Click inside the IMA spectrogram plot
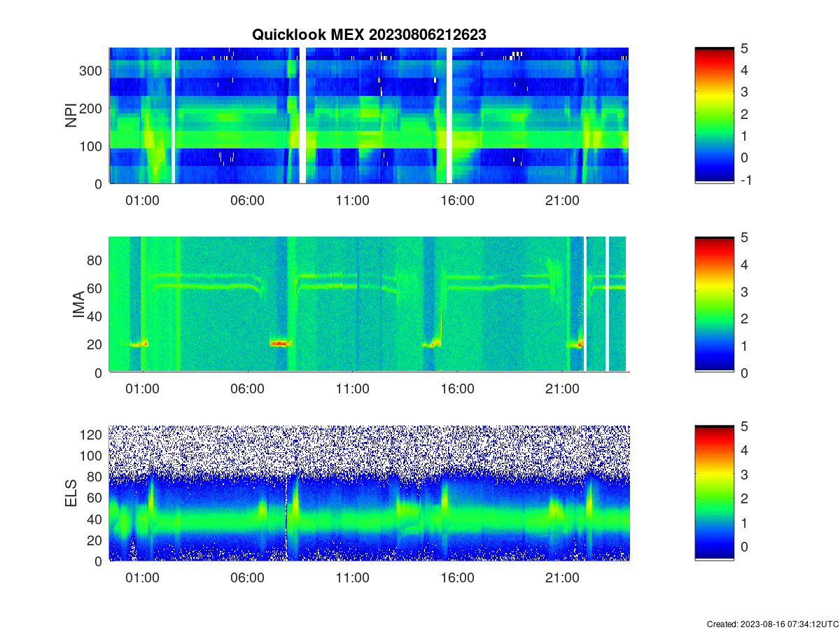The height and width of the screenshot is (630, 840). [369, 304]
